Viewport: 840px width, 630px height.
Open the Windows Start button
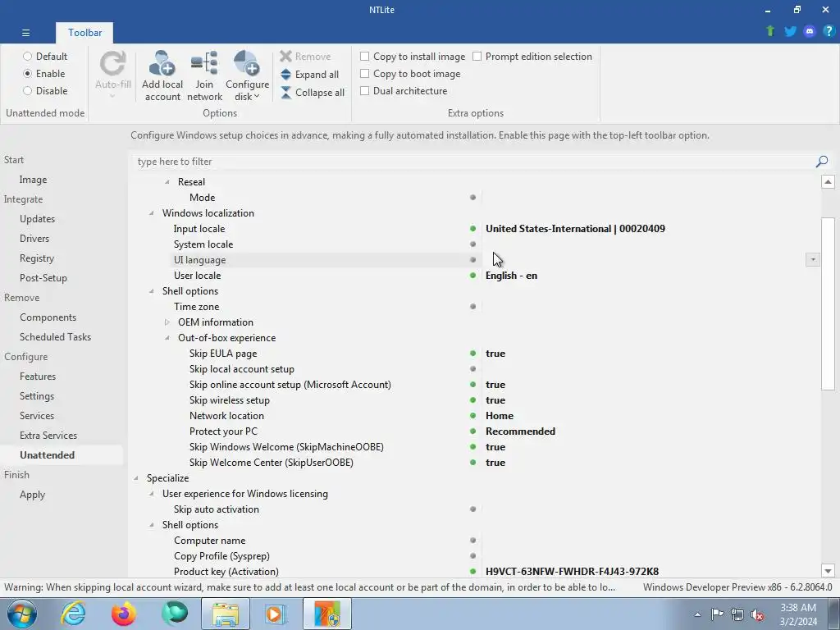[x=21, y=614]
